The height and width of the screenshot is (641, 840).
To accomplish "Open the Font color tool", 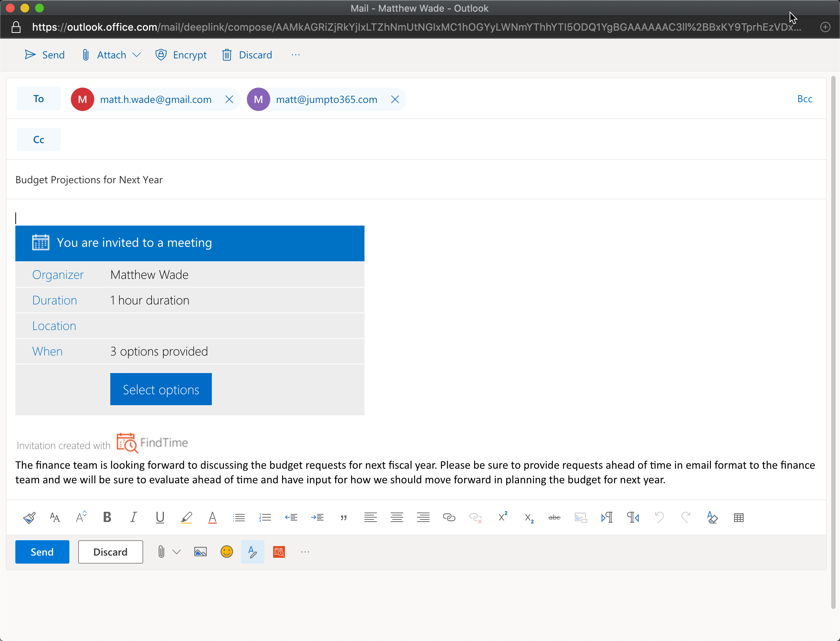I will pos(213,517).
